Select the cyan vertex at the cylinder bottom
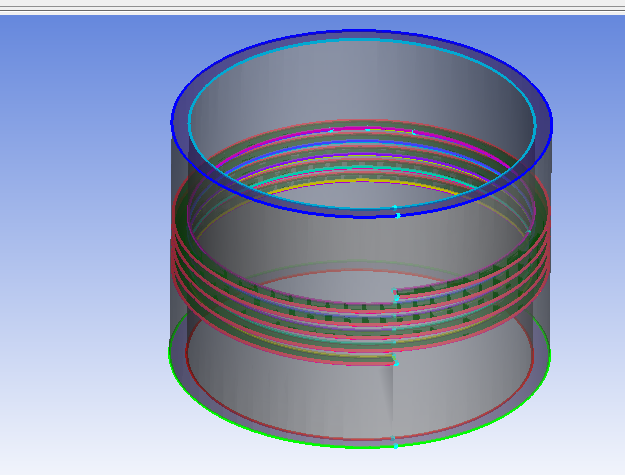 coord(395,442)
